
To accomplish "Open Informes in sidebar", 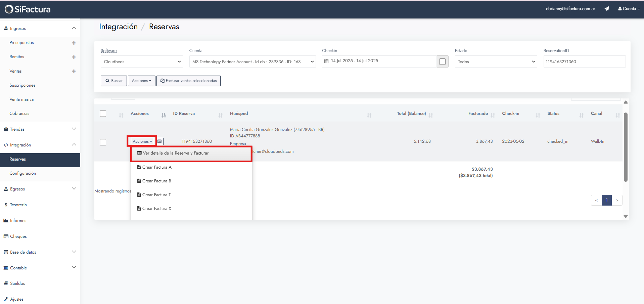I will pyautogui.click(x=18, y=221).
